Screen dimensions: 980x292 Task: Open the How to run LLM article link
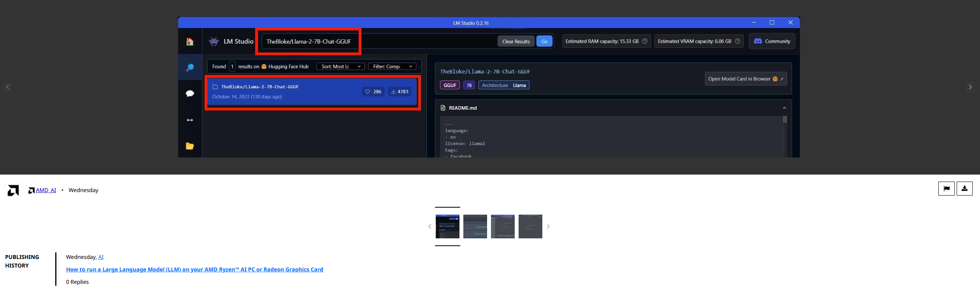195,269
